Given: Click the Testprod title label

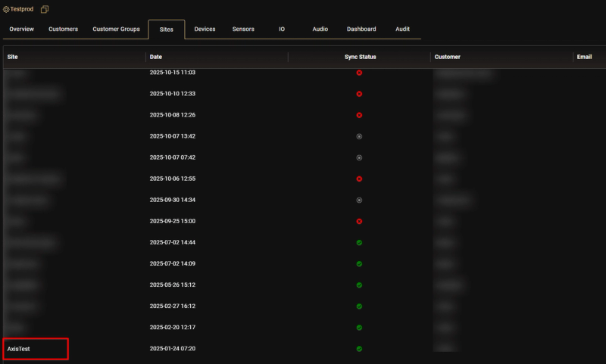Looking at the screenshot, I should pos(22,9).
